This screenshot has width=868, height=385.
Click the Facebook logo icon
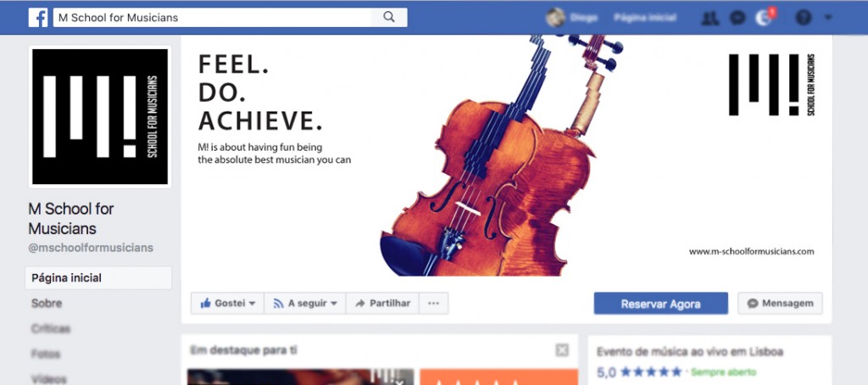[x=38, y=18]
